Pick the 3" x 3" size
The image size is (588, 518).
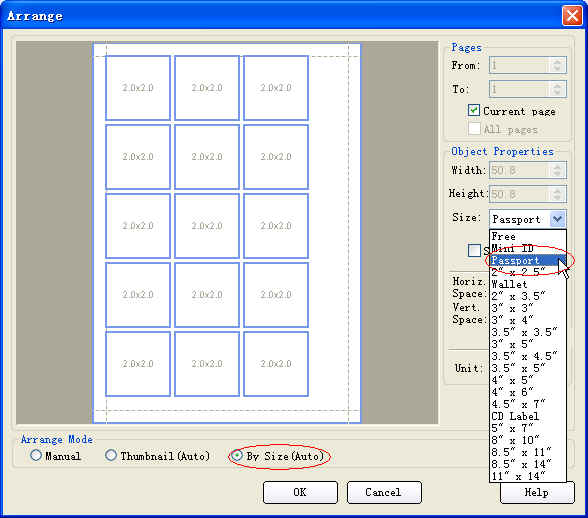pyautogui.click(x=528, y=308)
